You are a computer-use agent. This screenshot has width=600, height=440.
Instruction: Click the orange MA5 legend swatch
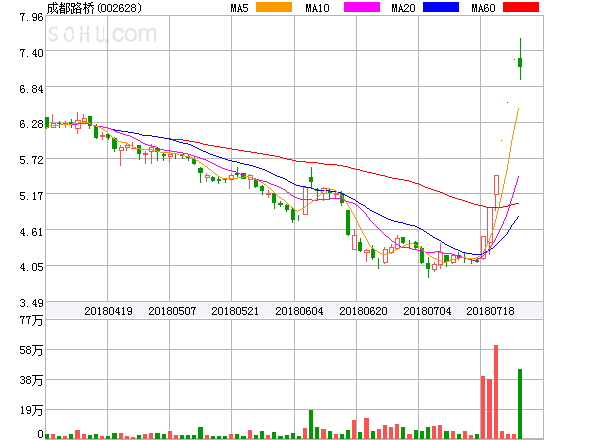(x=274, y=7)
